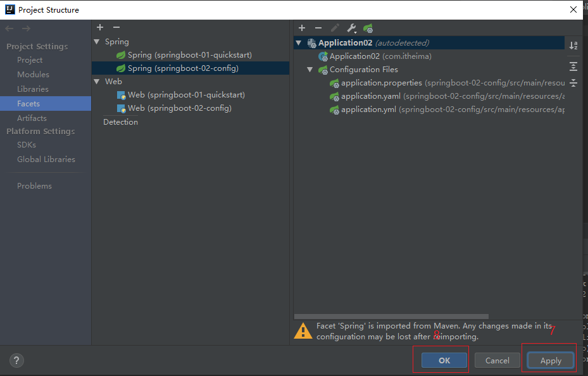Collapse the Spring facet group
Viewport: 588px width, 376px height.
coord(97,42)
